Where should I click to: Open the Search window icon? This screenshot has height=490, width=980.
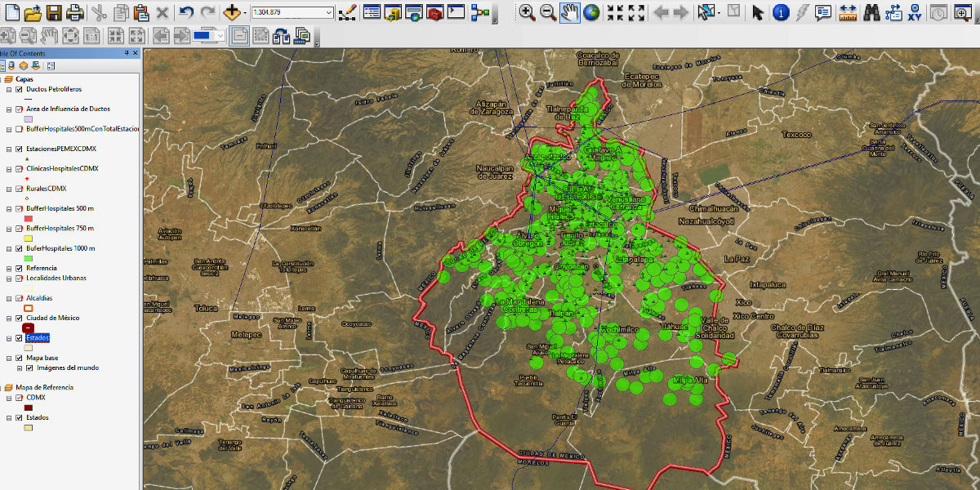pos(414,12)
